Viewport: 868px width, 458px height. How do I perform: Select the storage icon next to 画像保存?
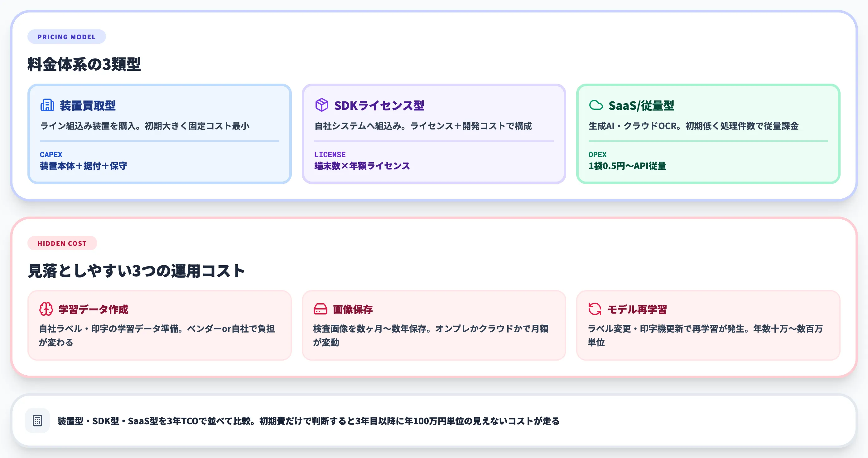coord(320,309)
